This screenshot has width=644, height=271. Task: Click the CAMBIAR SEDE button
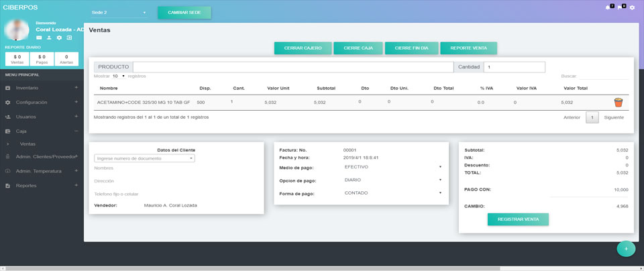[184, 13]
